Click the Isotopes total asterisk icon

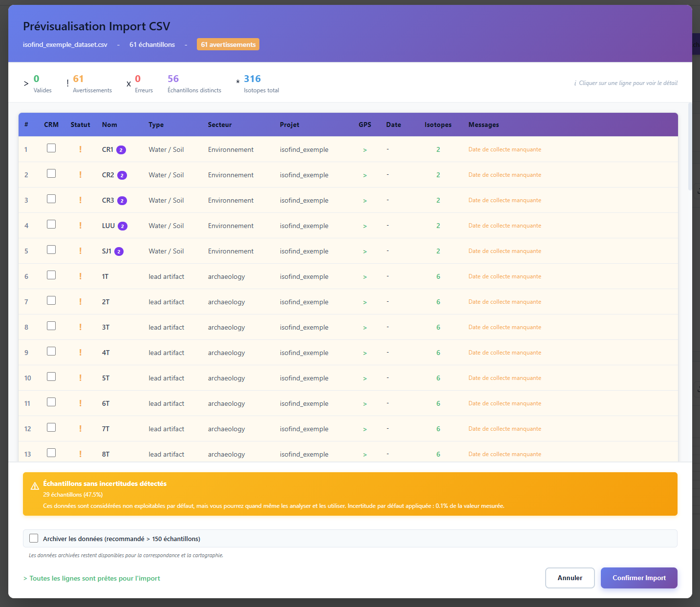(237, 81)
